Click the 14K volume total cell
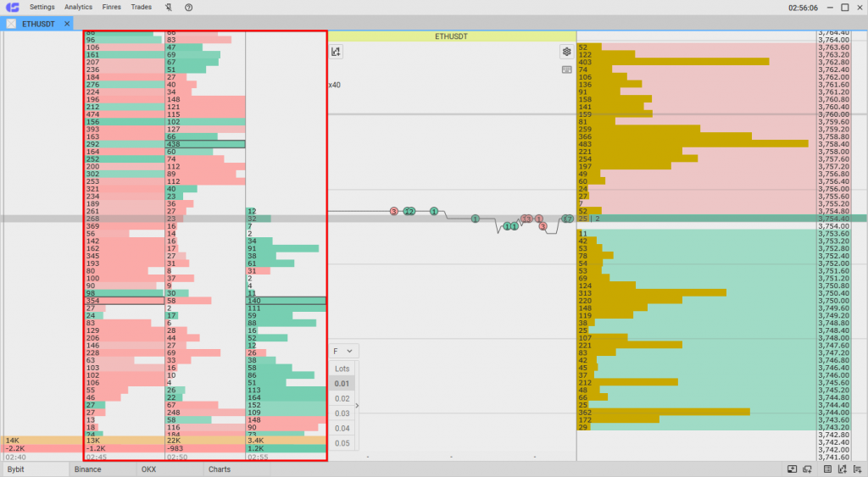Image resolution: width=868 pixels, height=477 pixels. [x=42, y=441]
